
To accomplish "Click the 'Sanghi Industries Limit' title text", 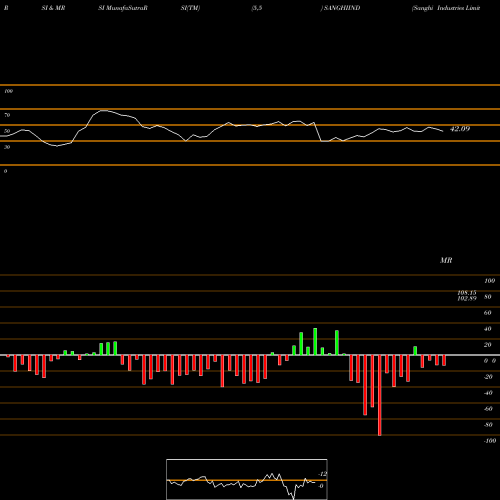I will pyautogui.click(x=446, y=8).
